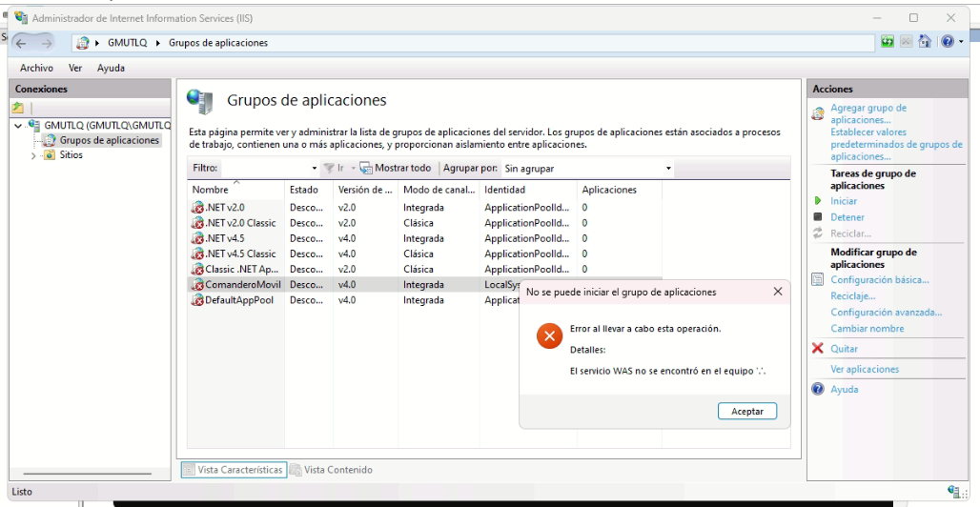The width and height of the screenshot is (980, 507).
Task: Open the Help icon dropdown arrow
Action: [961, 42]
